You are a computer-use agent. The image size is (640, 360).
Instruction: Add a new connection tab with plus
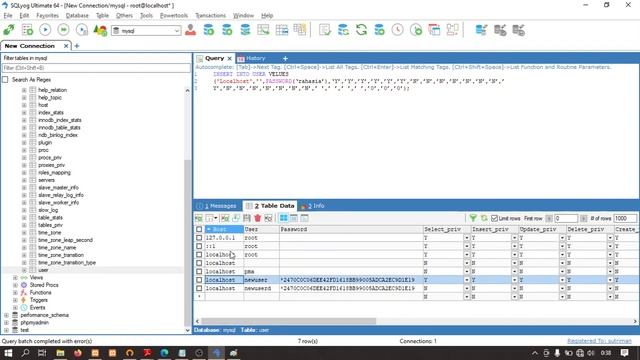pos(77,46)
